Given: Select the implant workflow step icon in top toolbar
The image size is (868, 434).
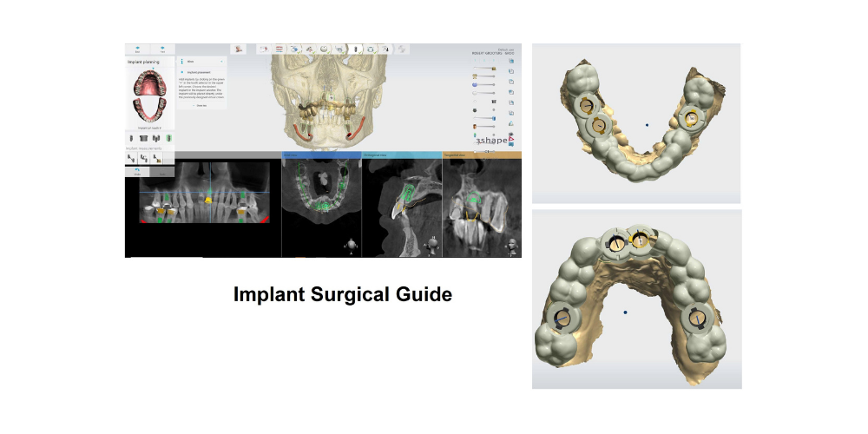Looking at the screenshot, I should 355,49.
